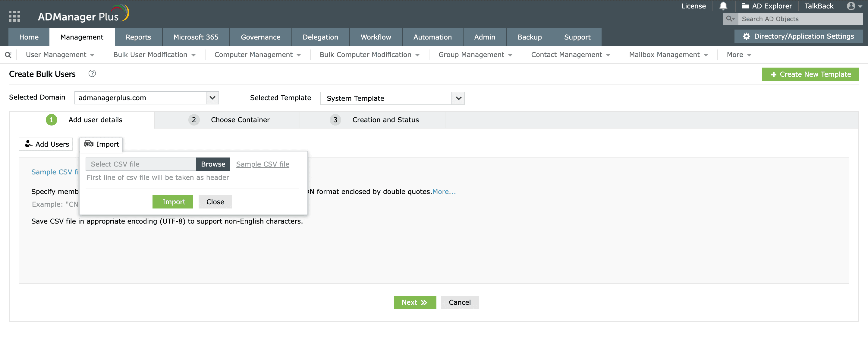Click the green Import button in popup
Screen dimensions: 868x350
coord(173,202)
